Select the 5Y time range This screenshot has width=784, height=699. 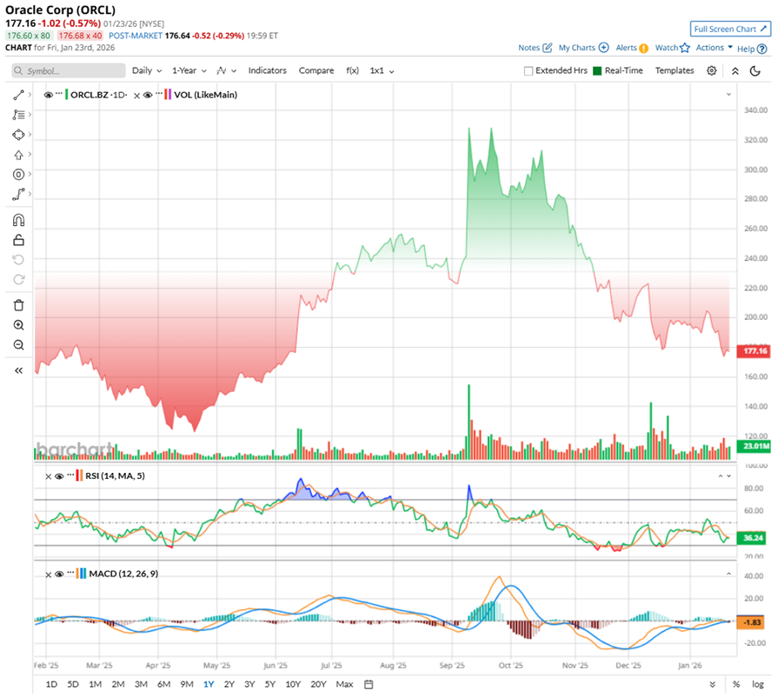(270, 684)
